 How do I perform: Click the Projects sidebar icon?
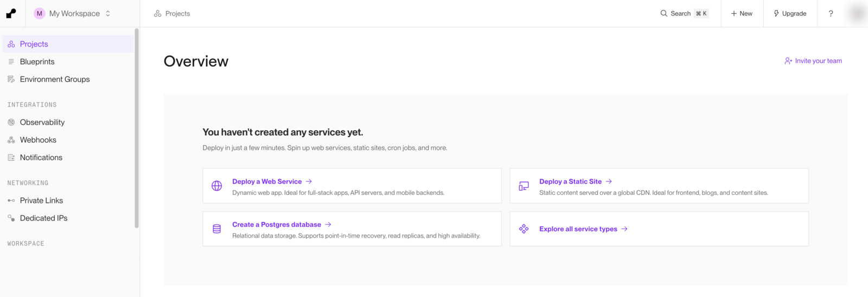click(x=11, y=44)
